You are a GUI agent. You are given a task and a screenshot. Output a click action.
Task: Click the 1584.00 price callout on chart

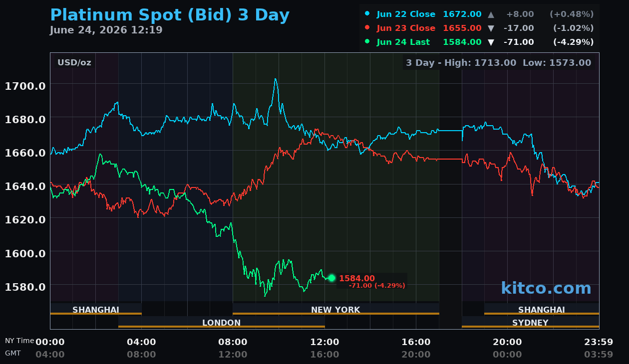tap(357, 278)
